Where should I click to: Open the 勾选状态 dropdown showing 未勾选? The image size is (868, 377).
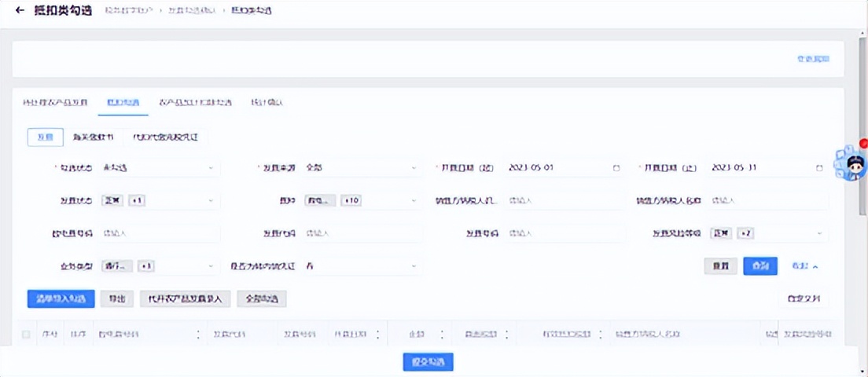pyautogui.click(x=160, y=168)
